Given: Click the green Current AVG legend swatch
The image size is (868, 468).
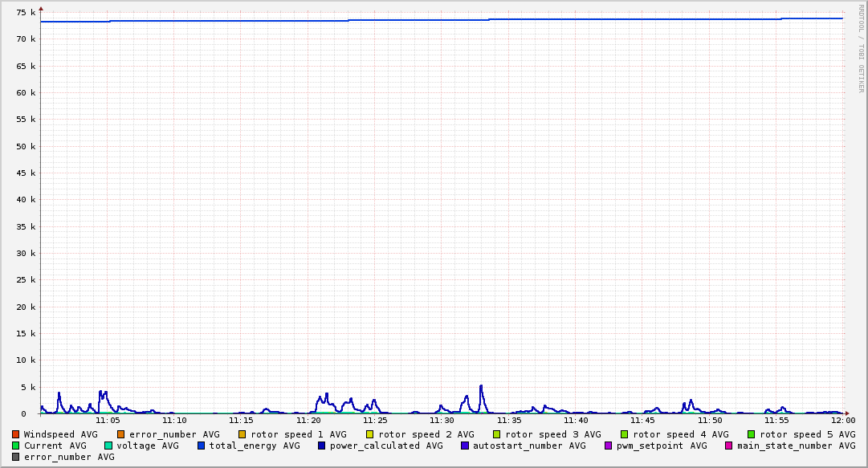Looking at the screenshot, I should (x=15, y=446).
